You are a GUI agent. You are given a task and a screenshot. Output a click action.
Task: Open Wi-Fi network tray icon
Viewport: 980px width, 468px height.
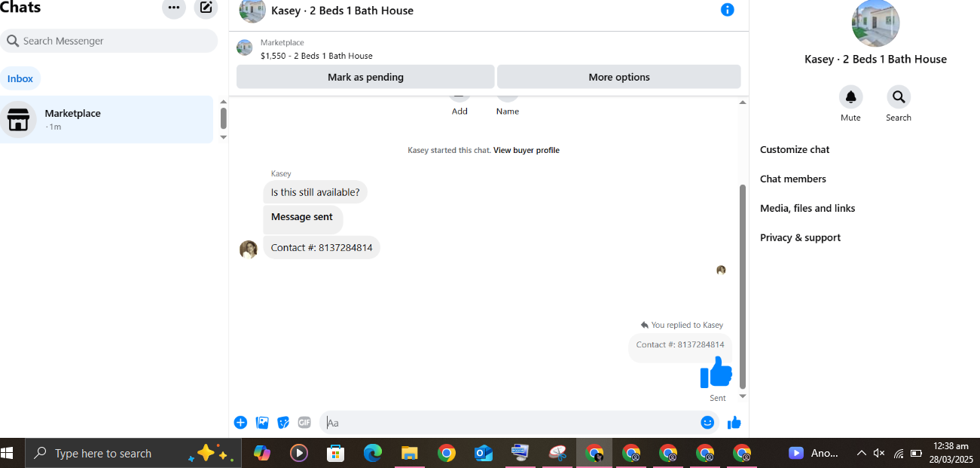(898, 453)
